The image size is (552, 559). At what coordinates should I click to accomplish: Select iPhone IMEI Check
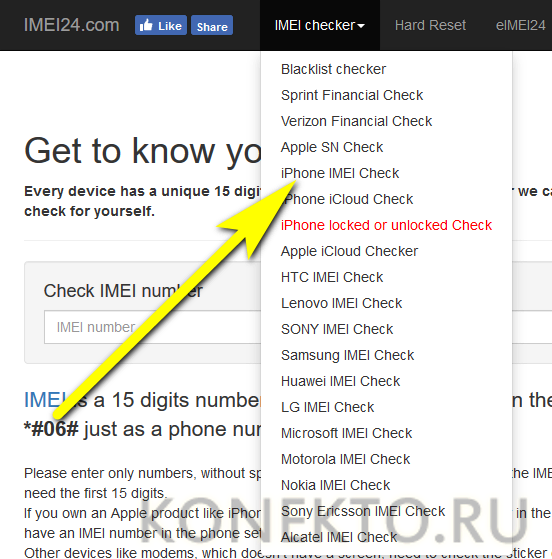coord(340,173)
